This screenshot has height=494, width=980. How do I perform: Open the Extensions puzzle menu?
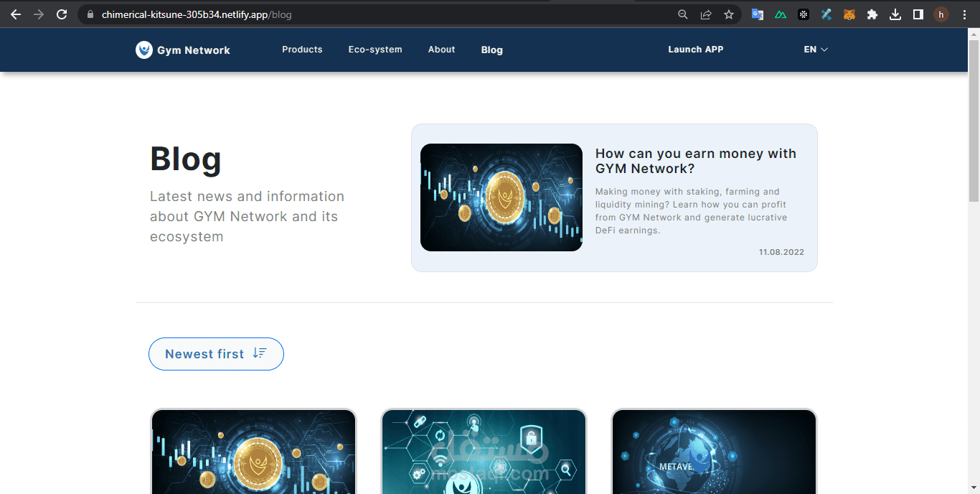coord(872,14)
